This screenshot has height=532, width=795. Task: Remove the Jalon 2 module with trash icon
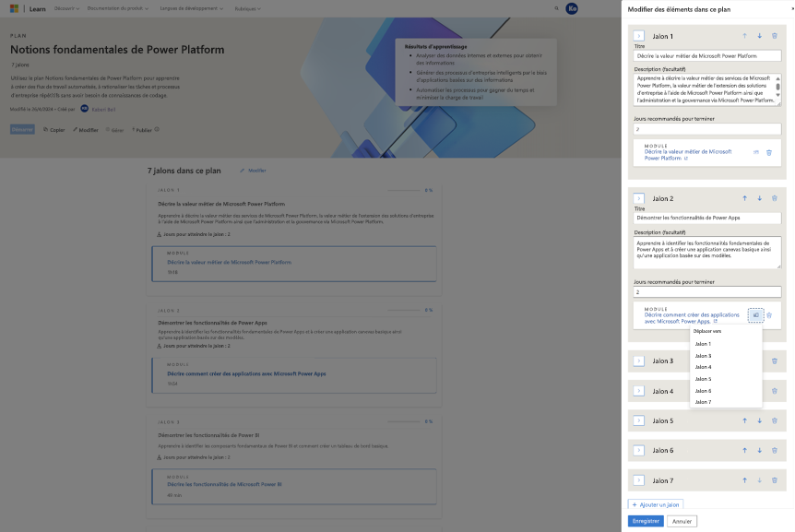click(x=769, y=315)
